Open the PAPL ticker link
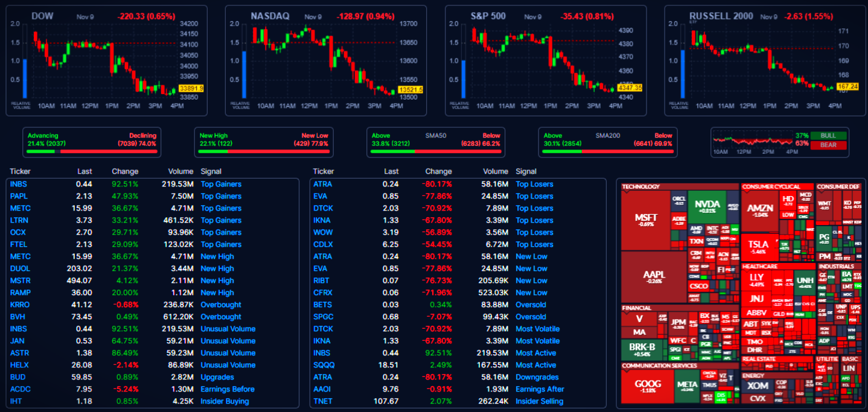868x412 pixels. point(19,196)
